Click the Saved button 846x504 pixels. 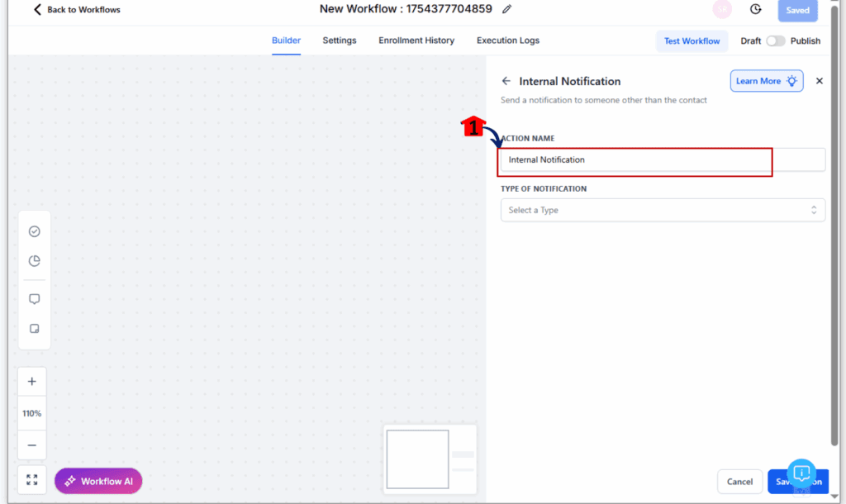[x=797, y=10]
